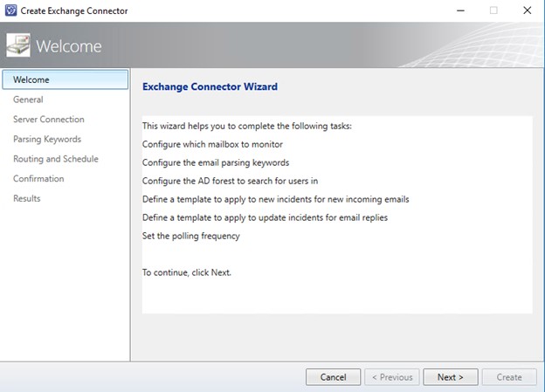The height and width of the screenshot is (392, 545).
Task: Click 'Configure the email parsing keywords' line
Action: pyautogui.click(x=216, y=162)
